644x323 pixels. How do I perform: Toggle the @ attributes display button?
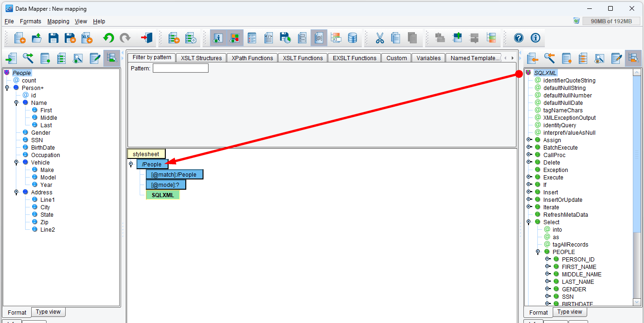319,38
